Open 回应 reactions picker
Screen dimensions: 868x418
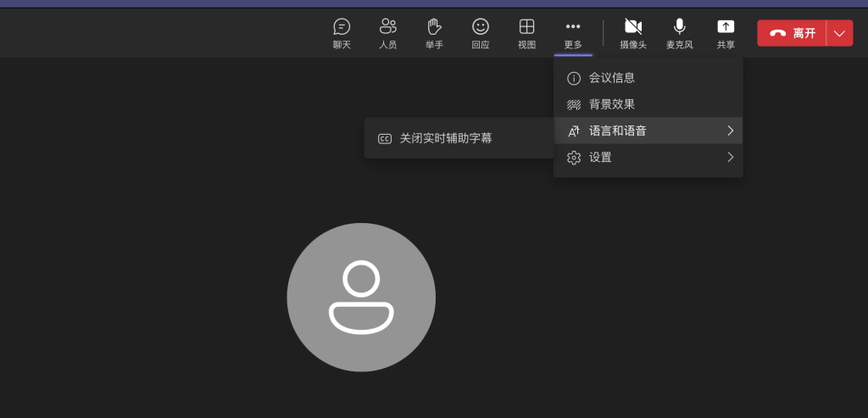(481, 33)
